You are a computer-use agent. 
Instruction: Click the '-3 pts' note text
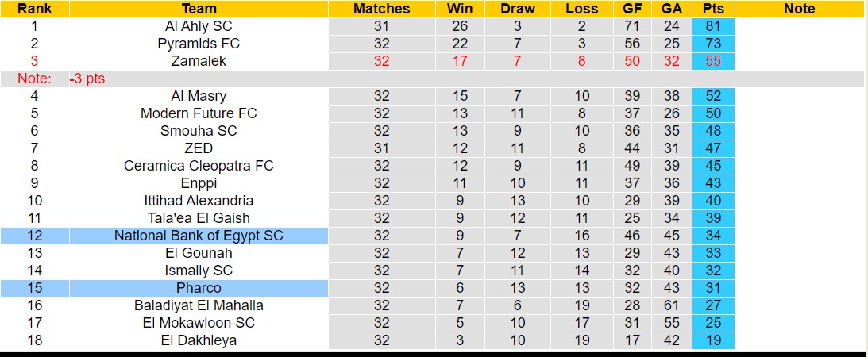(x=87, y=79)
